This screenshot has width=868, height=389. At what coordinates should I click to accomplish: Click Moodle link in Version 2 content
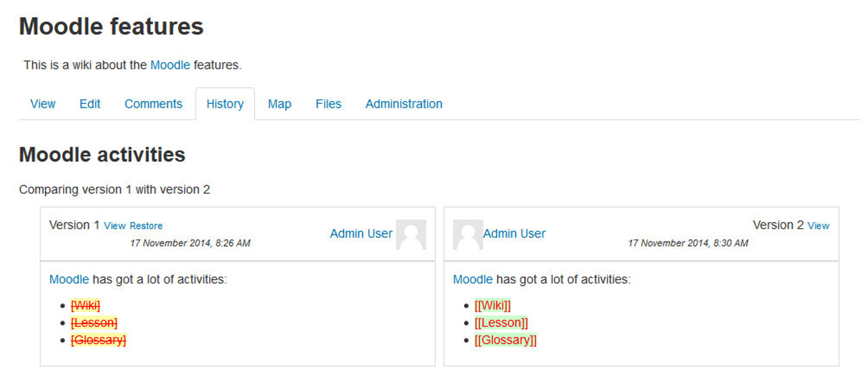tap(472, 280)
